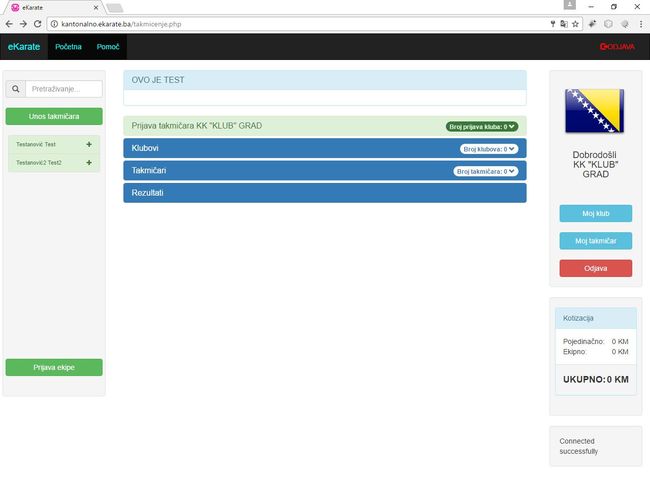
Task: Click the browser back arrow
Action: (x=9, y=23)
